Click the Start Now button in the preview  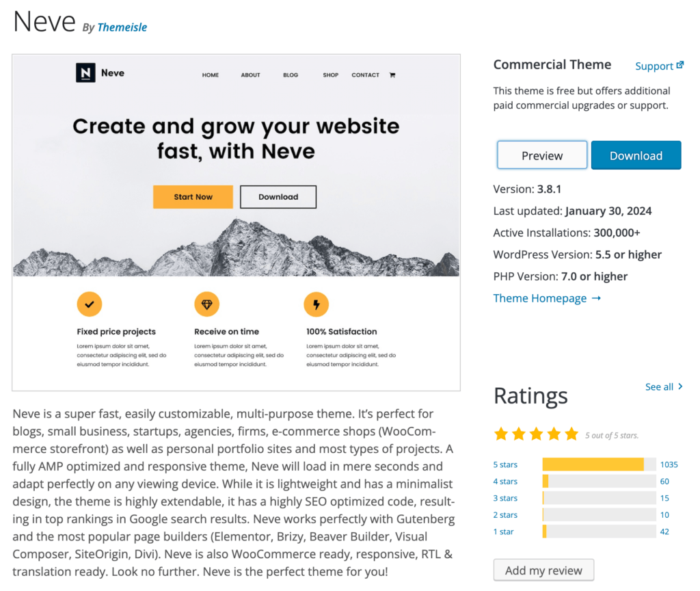tap(193, 196)
